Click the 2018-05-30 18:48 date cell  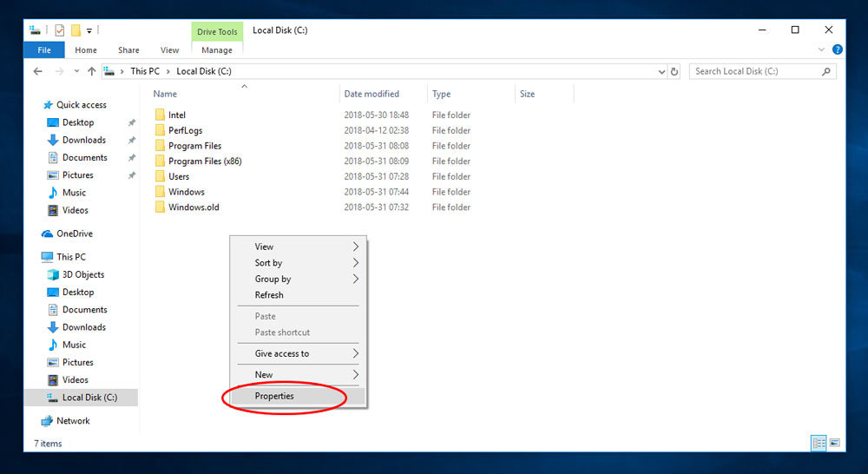[x=377, y=115]
